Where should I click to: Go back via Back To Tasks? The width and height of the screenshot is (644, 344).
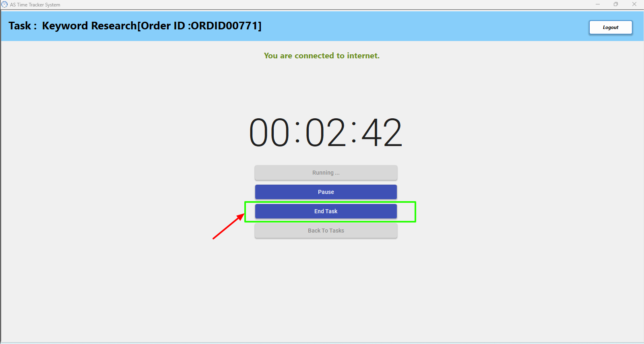coord(326,231)
